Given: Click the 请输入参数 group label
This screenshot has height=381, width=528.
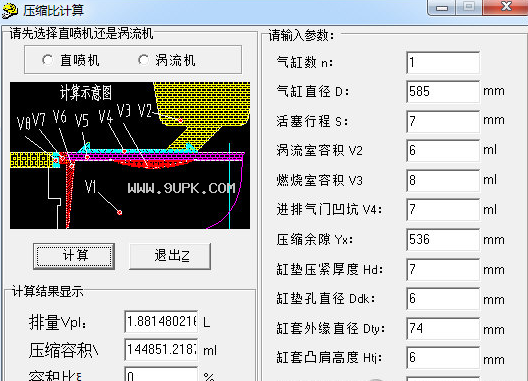Looking at the screenshot, I should [x=301, y=35].
